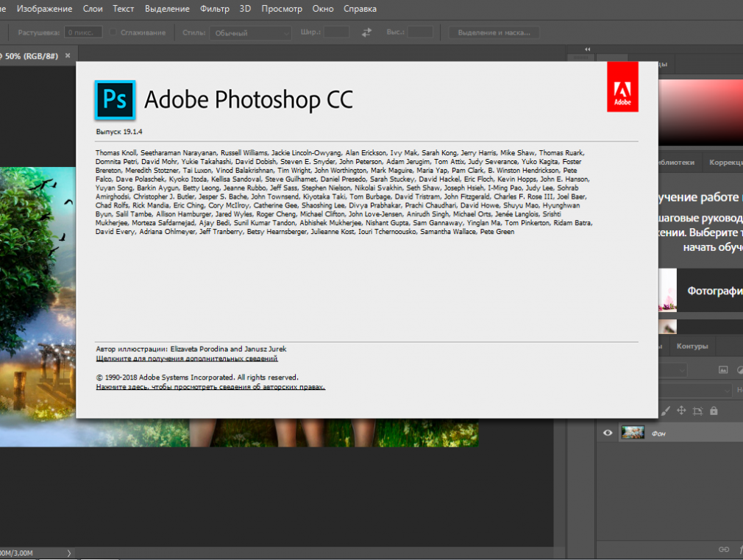743x560 pixels.
Task: Click the lock position move icon
Action: pyautogui.click(x=681, y=411)
